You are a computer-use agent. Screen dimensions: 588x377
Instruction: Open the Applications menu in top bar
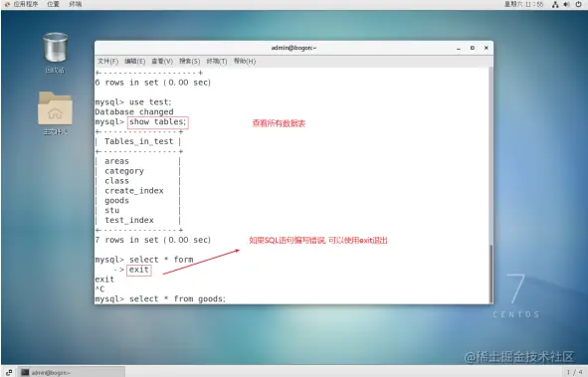click(22, 4)
